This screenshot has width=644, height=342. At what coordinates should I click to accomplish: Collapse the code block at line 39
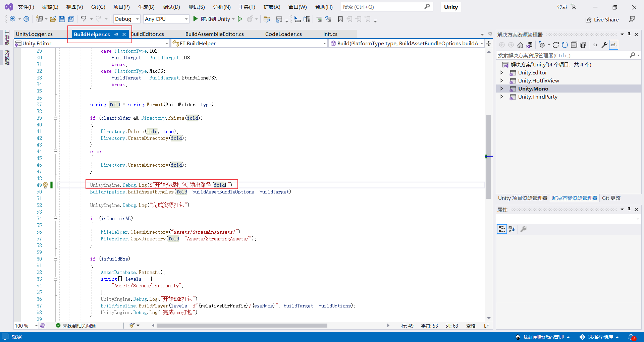55,118
